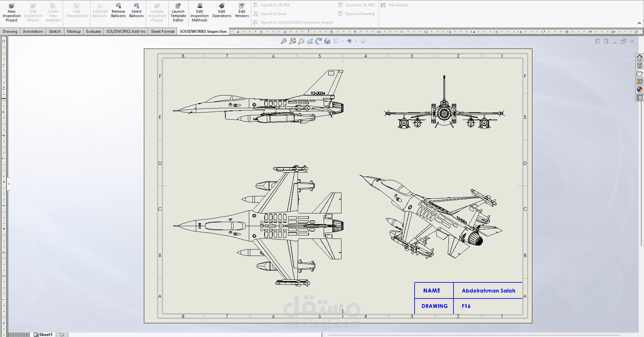Image resolution: width=644 pixels, height=337 pixels.
Task: Switch to the Sheet Format tab
Action: 163,31
